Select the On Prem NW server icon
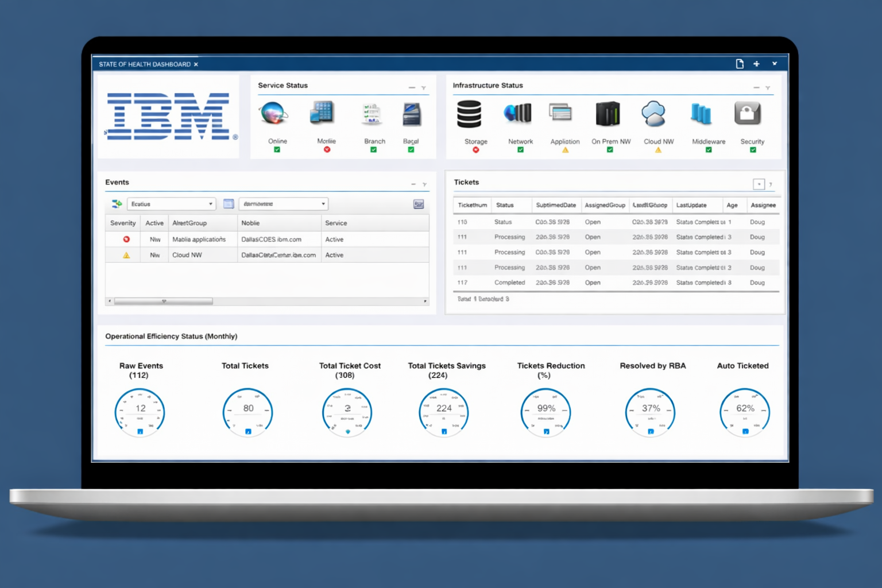 point(608,114)
